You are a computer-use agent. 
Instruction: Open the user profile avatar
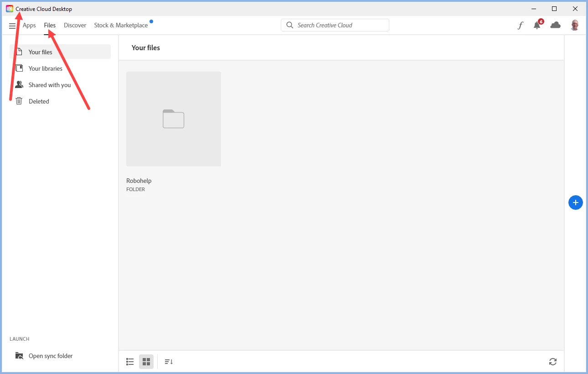pyautogui.click(x=575, y=25)
